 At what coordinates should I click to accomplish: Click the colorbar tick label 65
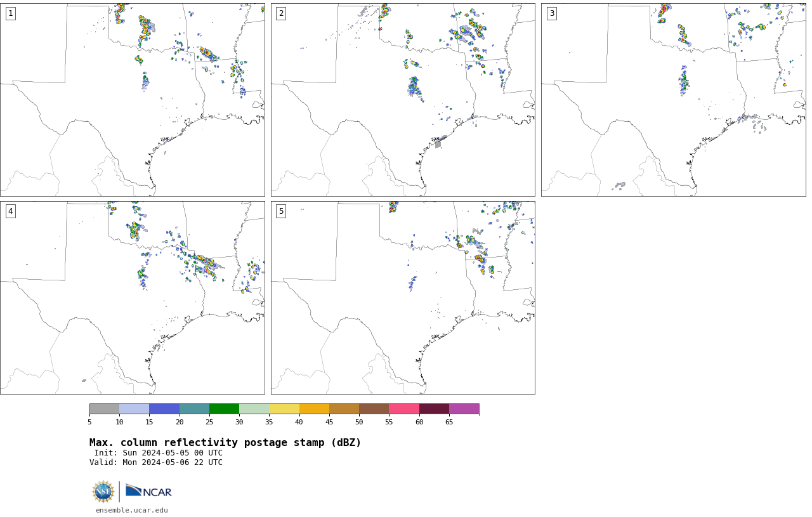[449, 422]
